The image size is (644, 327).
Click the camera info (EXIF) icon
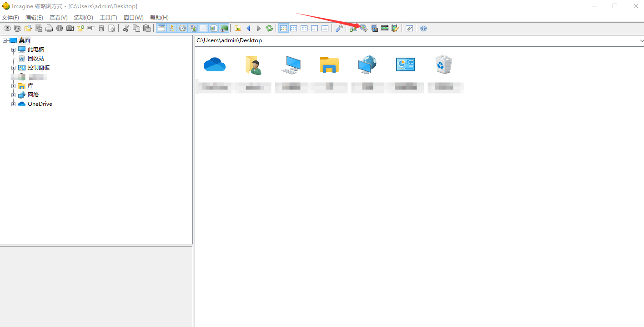(70, 28)
